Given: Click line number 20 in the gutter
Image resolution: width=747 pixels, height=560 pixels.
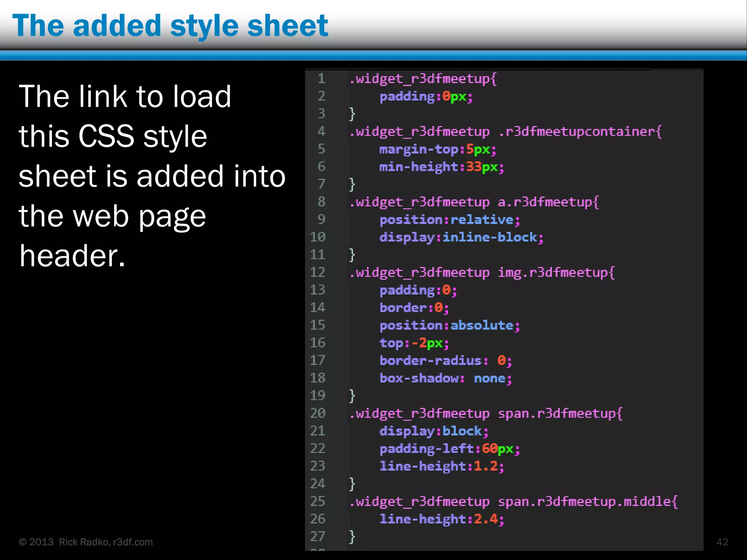Looking at the screenshot, I should [318, 413].
